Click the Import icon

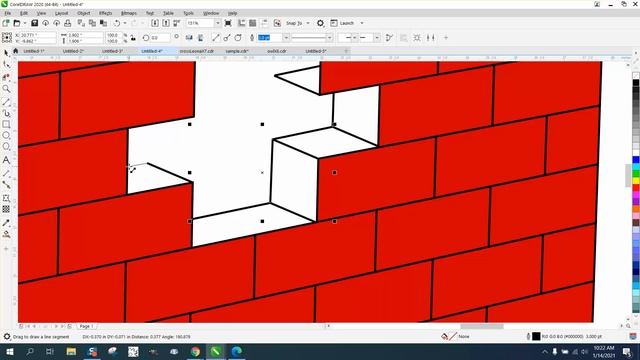[155, 23]
